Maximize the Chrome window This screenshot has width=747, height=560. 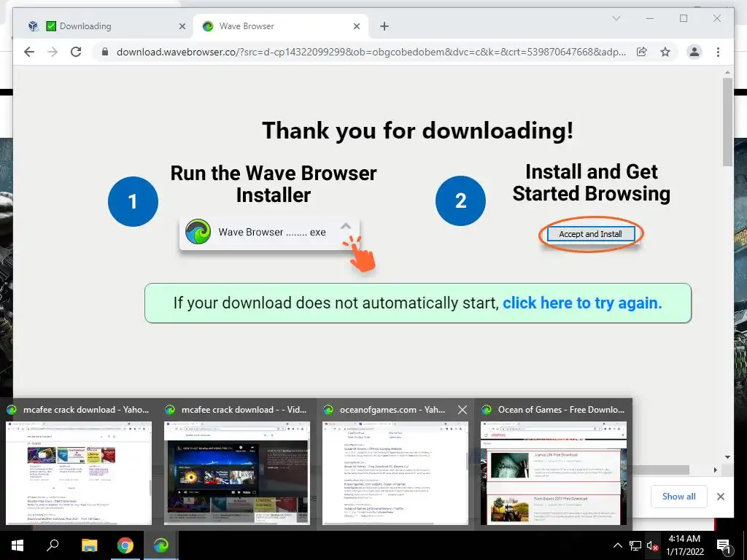[x=684, y=18]
